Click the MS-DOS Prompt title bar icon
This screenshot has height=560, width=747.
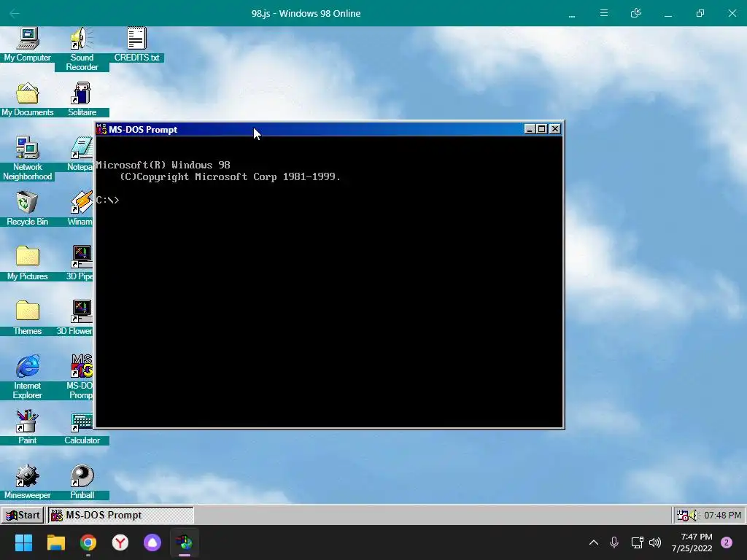(x=101, y=129)
